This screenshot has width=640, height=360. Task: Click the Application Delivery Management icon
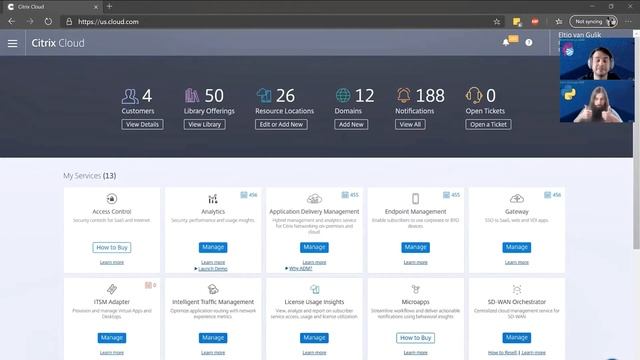click(x=314, y=199)
